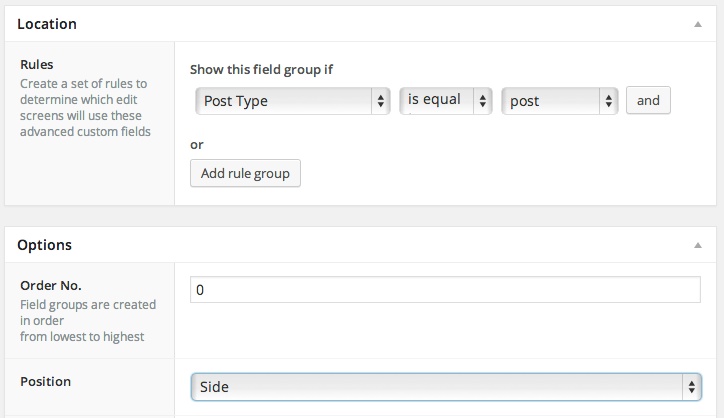Open the Post Type rule dropdown
The image size is (724, 418).
pos(293,101)
